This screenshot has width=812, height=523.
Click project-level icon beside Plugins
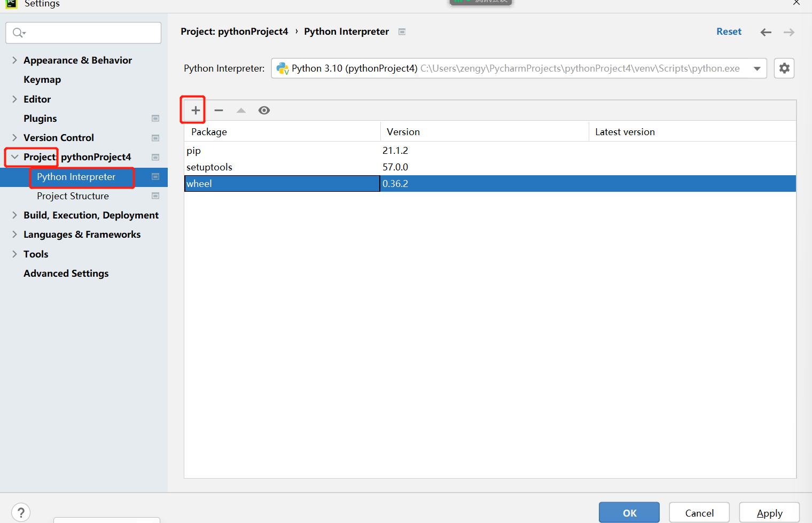155,118
